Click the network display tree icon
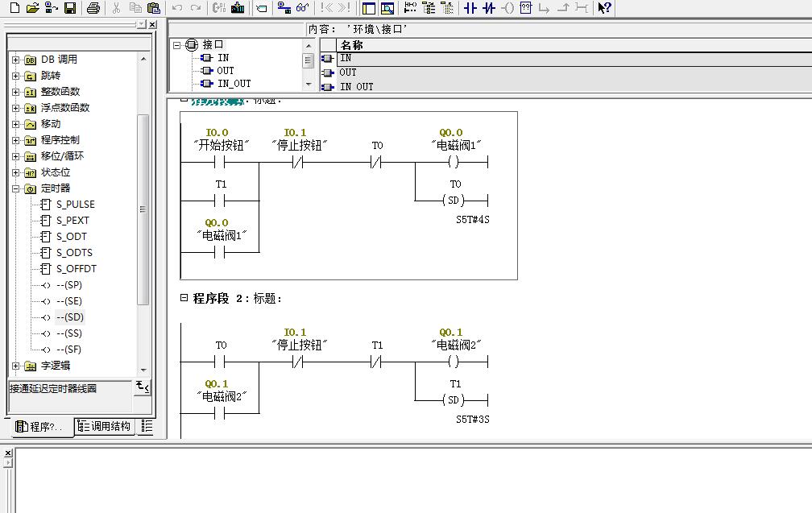This screenshot has height=513, width=812. click(x=429, y=8)
